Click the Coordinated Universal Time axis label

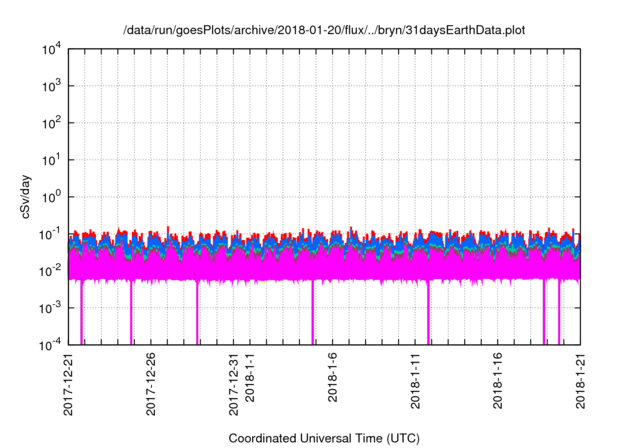(324, 438)
